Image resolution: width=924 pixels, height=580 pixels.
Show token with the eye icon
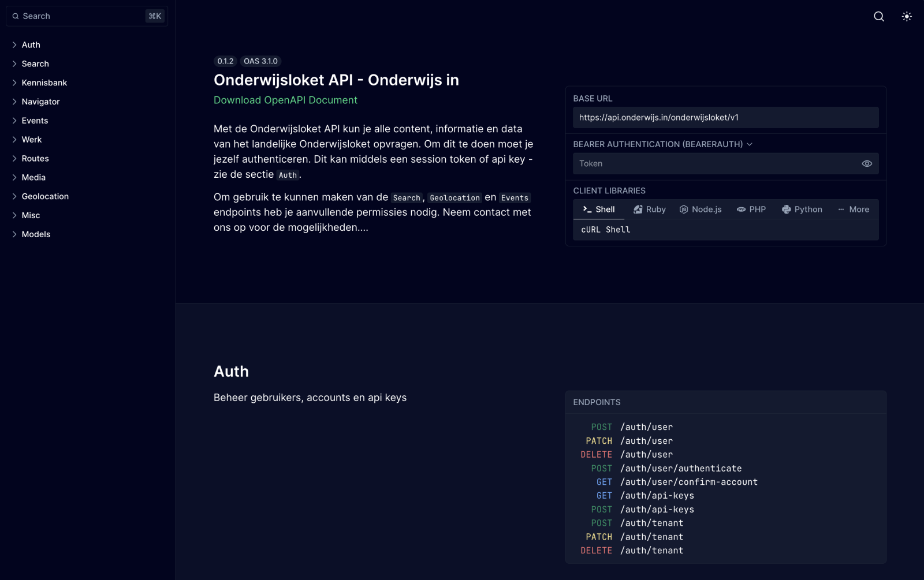[x=867, y=164]
